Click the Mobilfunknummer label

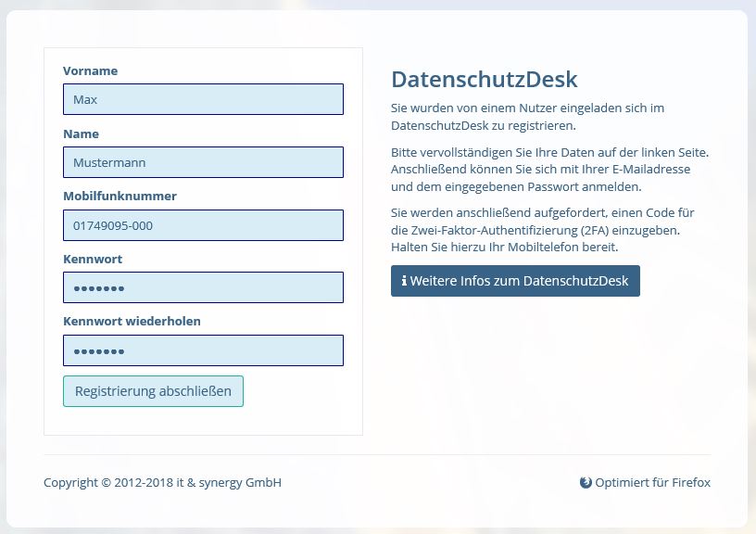click(x=120, y=196)
